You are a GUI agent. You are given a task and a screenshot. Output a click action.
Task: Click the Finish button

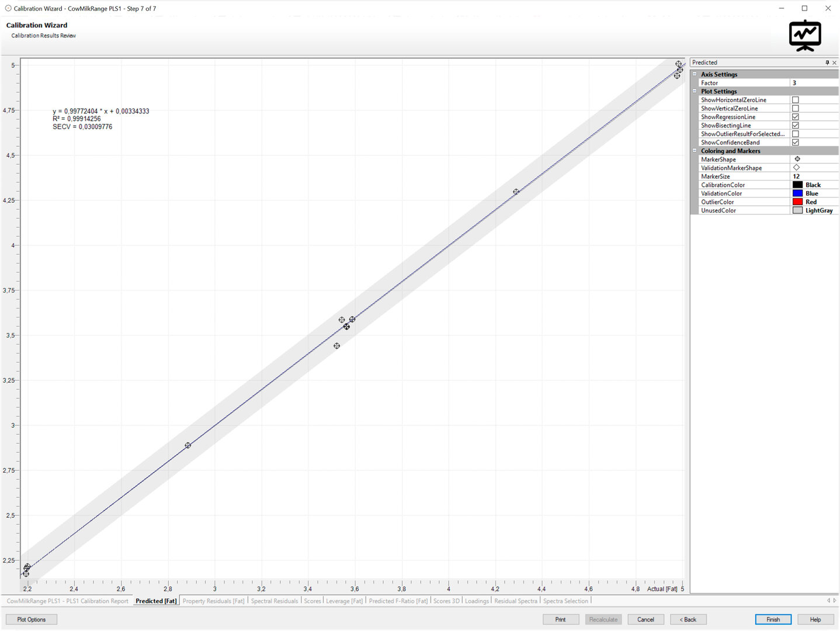pyautogui.click(x=772, y=619)
